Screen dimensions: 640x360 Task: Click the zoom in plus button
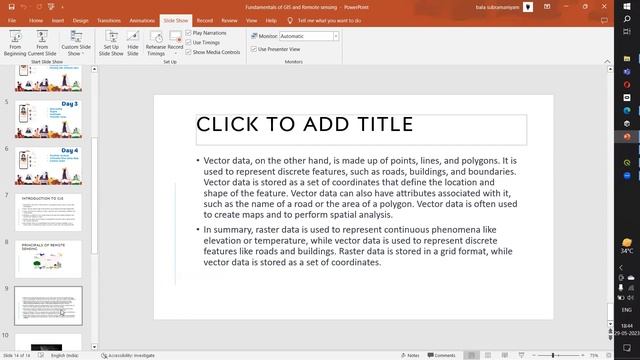582,356
